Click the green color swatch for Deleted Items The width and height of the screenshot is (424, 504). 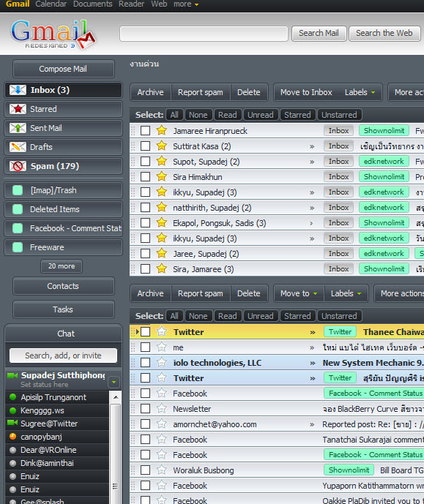[x=18, y=209]
